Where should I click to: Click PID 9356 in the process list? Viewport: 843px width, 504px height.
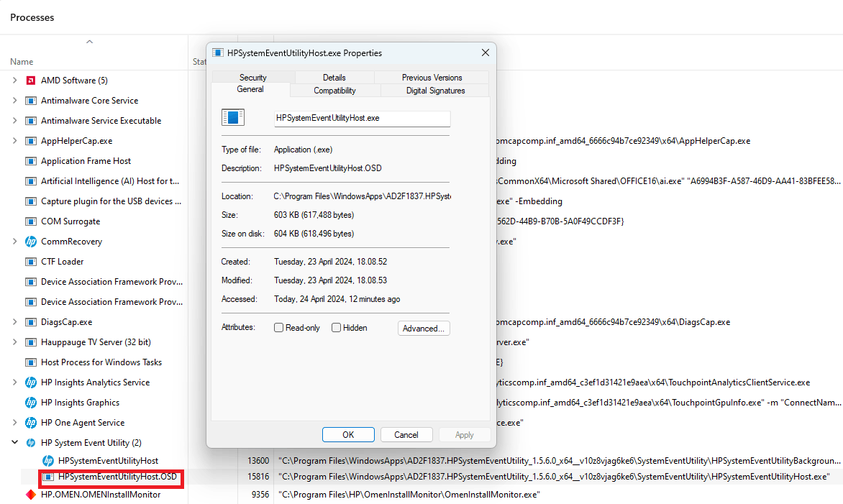(x=260, y=495)
